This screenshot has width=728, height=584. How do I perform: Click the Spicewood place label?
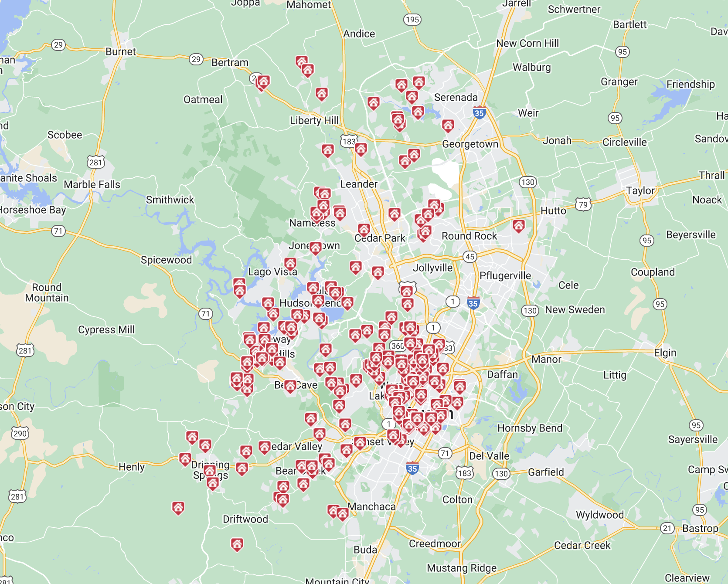tap(166, 260)
